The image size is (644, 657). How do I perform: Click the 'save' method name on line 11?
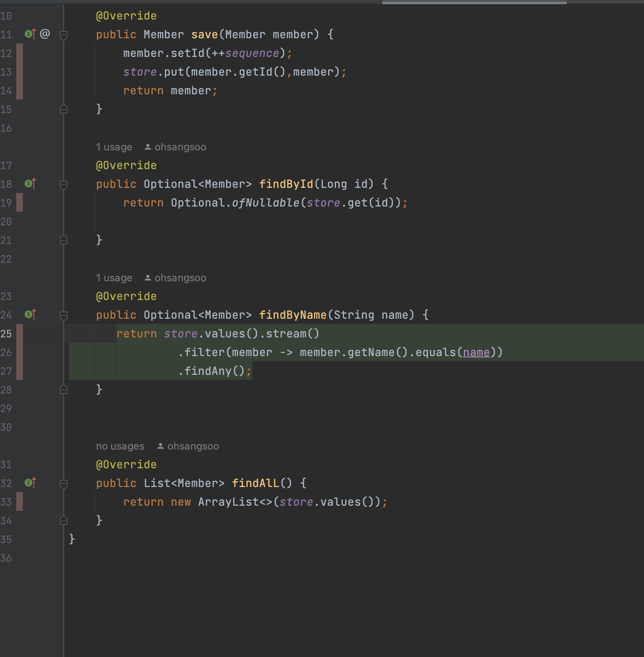pos(205,34)
